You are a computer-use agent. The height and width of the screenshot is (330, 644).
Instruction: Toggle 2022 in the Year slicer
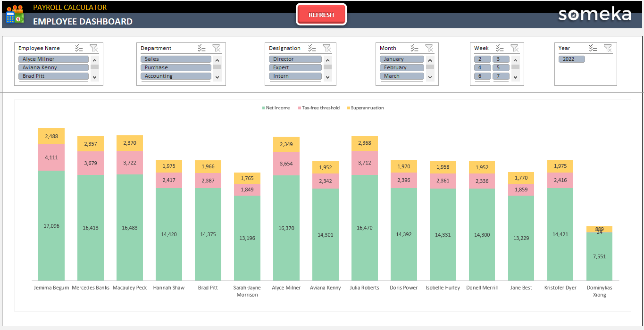pos(571,58)
